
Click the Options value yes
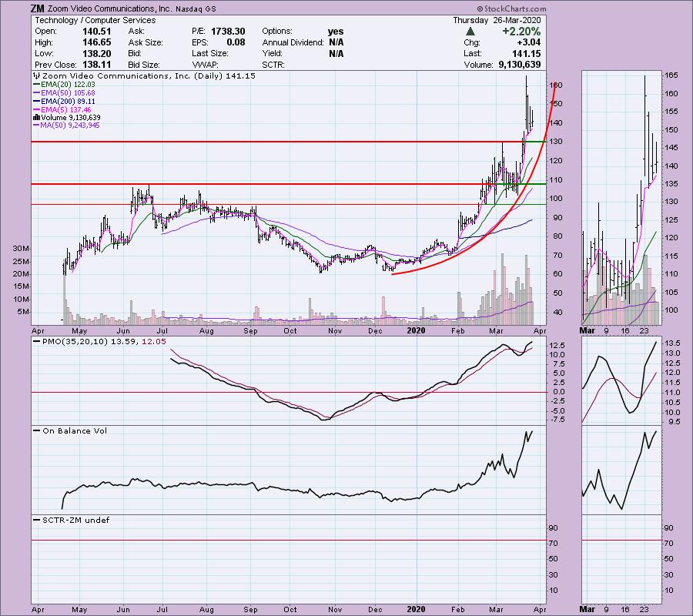[x=336, y=32]
